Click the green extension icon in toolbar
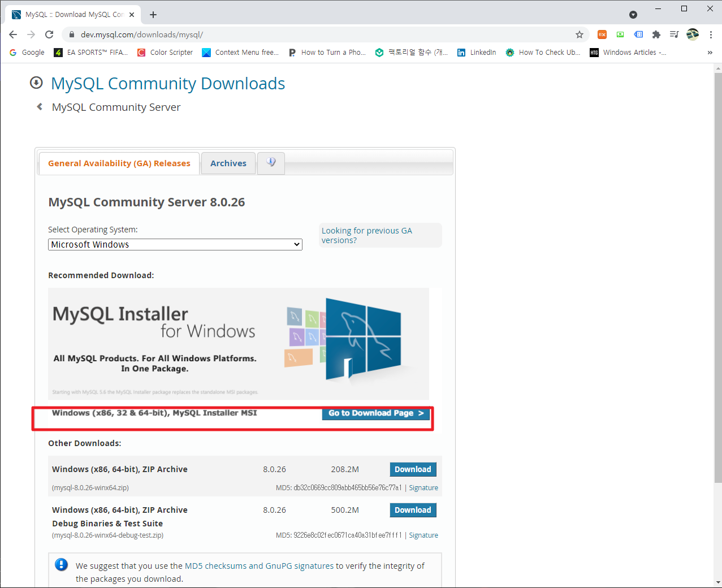Viewport: 722px width, 588px height. (x=620, y=34)
